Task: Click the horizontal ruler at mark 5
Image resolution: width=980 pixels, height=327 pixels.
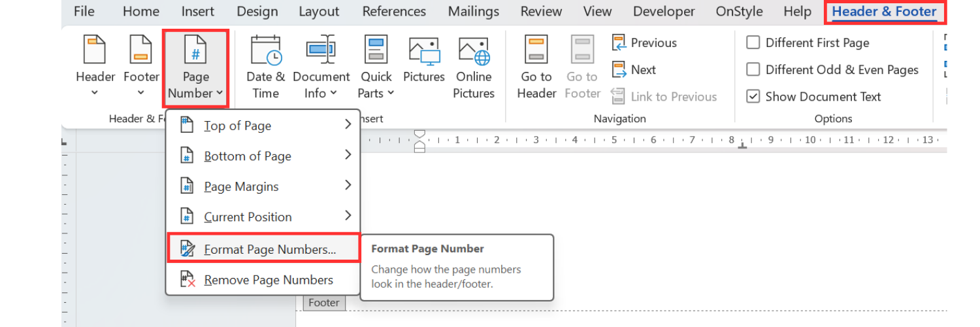Action: [614, 140]
